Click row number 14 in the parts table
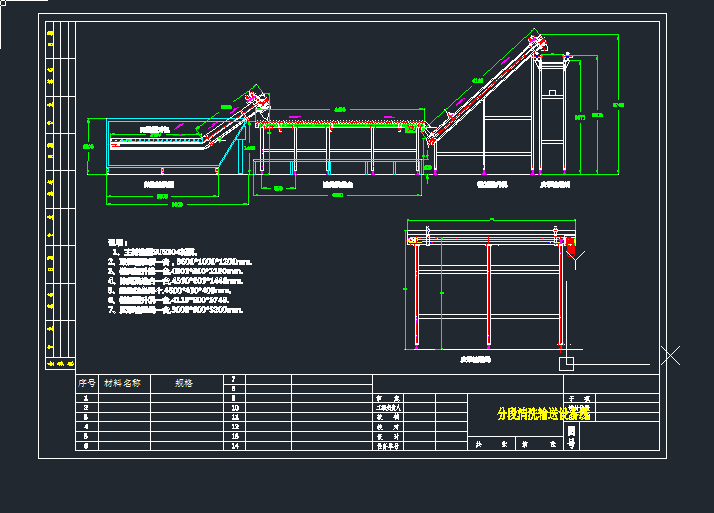 (x=234, y=446)
